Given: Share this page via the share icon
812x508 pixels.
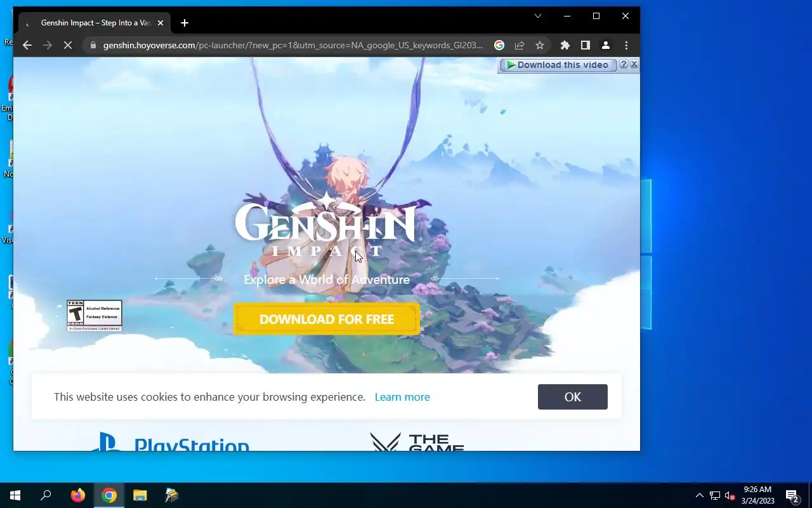Looking at the screenshot, I should coord(520,45).
